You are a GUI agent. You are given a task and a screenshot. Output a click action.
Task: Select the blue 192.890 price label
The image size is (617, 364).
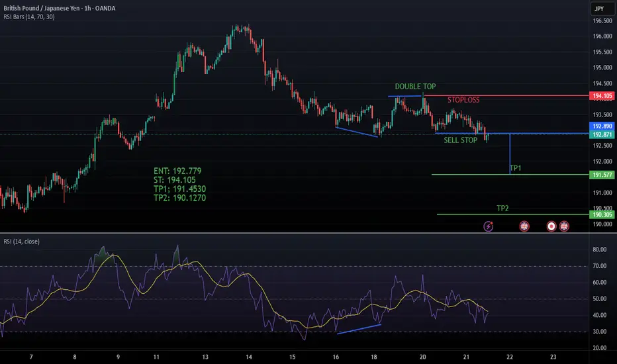click(602, 126)
